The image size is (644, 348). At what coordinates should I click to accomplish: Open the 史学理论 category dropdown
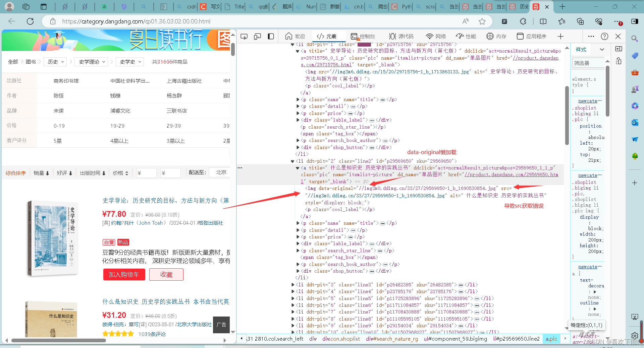click(92, 62)
